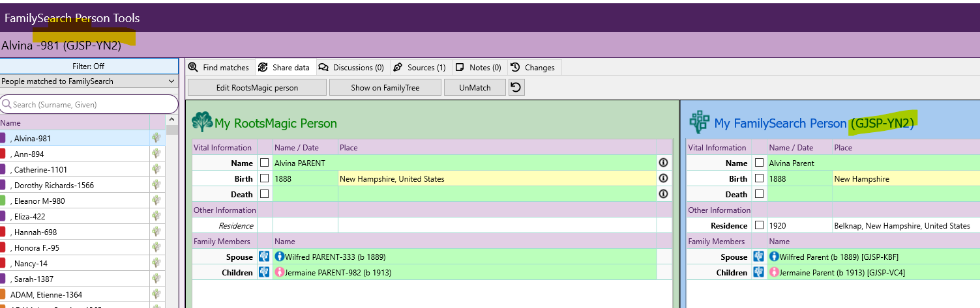Click purple color label of Alvina-981
Image resolution: width=980 pixels, height=308 pixels.
pos(3,138)
